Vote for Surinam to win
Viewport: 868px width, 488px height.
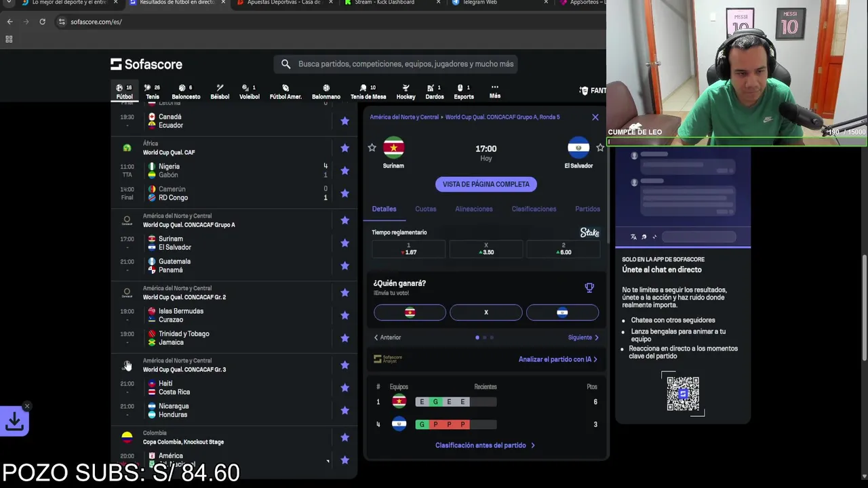pos(410,312)
